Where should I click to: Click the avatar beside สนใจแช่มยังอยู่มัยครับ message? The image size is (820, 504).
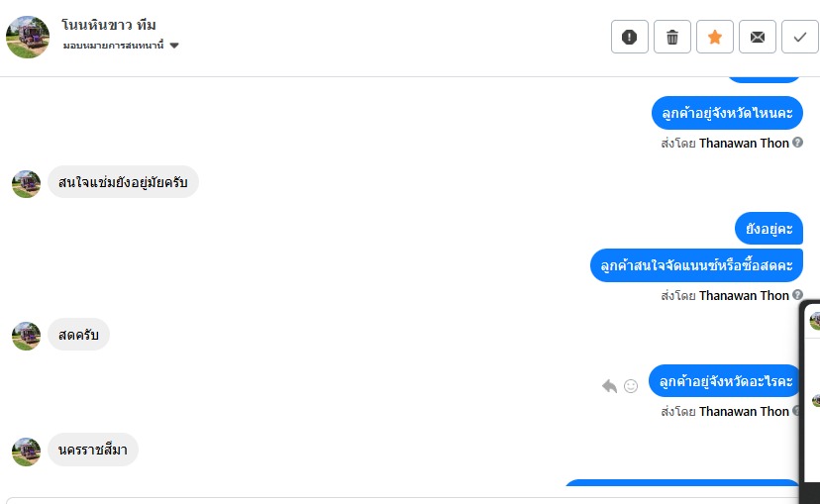[x=26, y=183]
